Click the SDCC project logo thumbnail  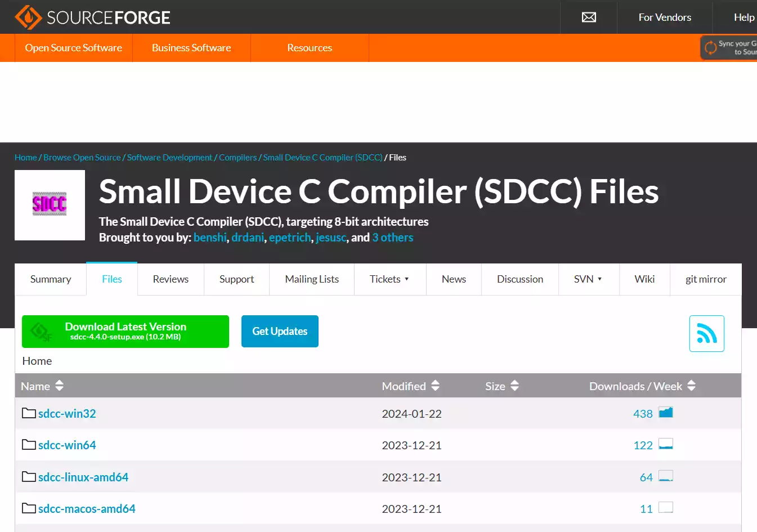point(50,205)
